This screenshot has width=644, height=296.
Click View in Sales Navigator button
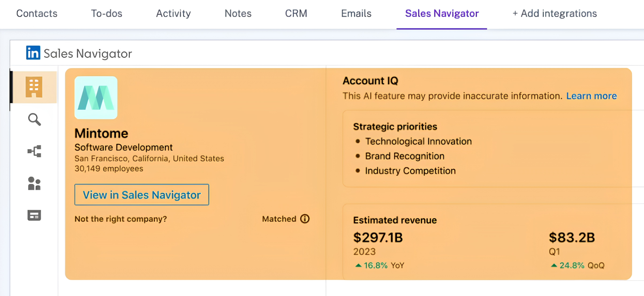click(142, 195)
